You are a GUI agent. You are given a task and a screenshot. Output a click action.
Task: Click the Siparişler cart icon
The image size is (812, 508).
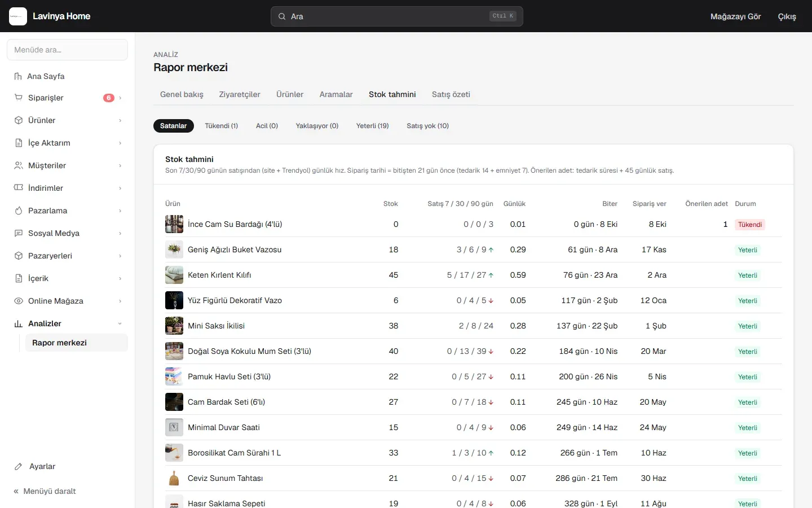[x=19, y=98]
